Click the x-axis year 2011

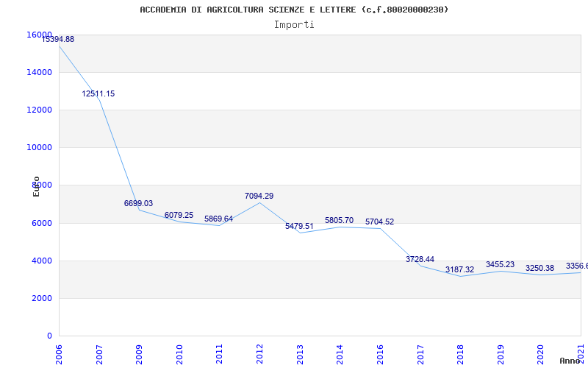point(219,354)
